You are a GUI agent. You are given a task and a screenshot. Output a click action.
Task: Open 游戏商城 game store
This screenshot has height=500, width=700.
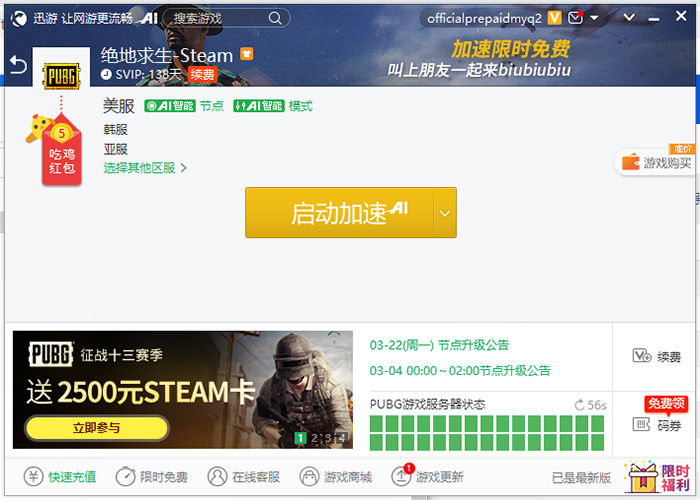click(x=336, y=477)
